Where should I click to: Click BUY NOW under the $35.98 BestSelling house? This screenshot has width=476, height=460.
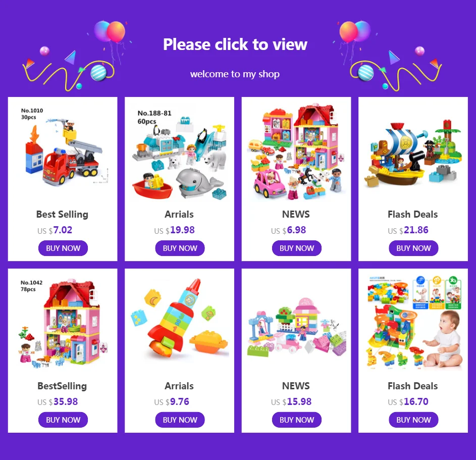coord(63,420)
